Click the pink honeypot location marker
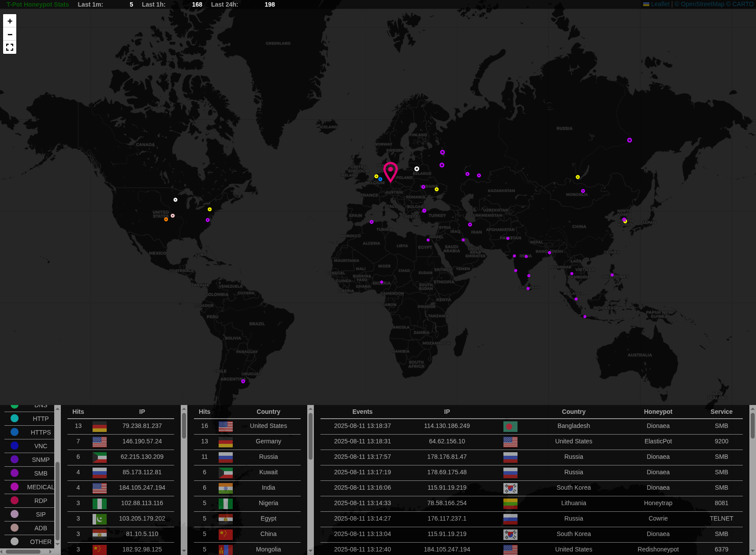756x555 pixels. tap(390, 171)
